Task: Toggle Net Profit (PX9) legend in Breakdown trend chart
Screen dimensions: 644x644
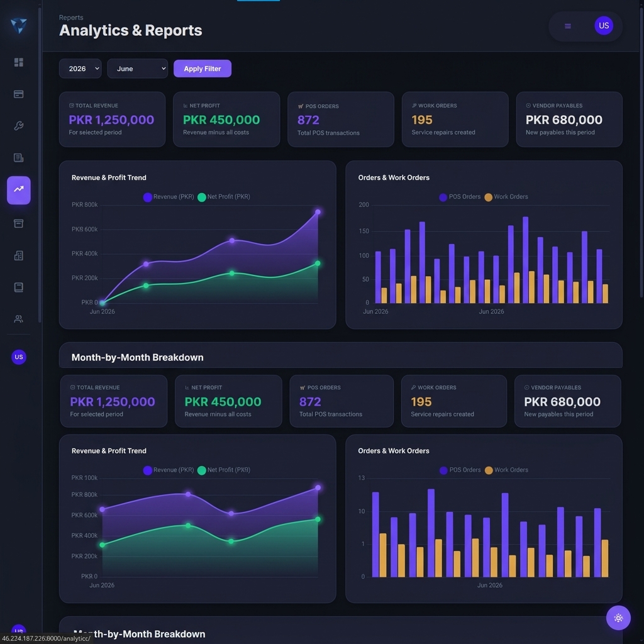Action: click(x=224, y=470)
